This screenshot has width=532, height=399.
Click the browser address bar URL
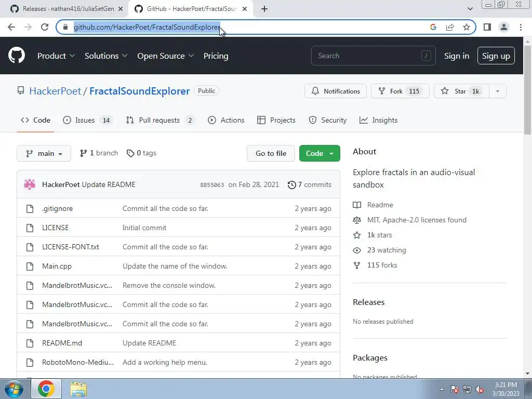[147, 27]
